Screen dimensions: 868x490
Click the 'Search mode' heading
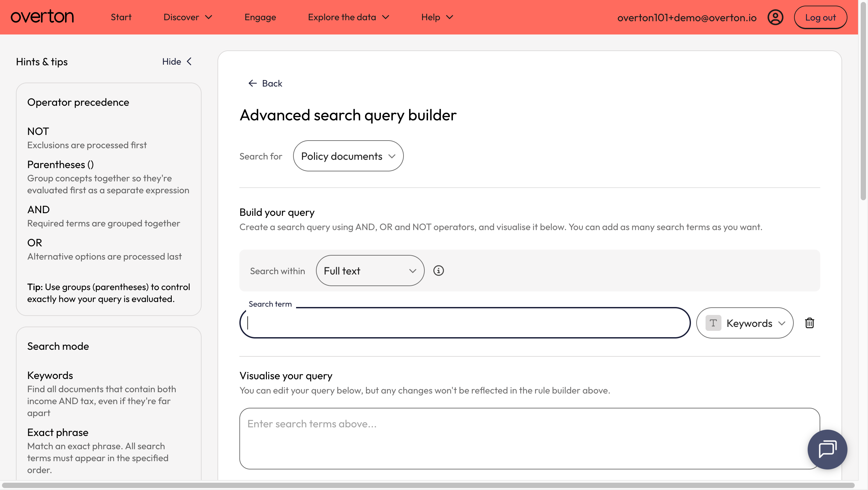pos(58,346)
